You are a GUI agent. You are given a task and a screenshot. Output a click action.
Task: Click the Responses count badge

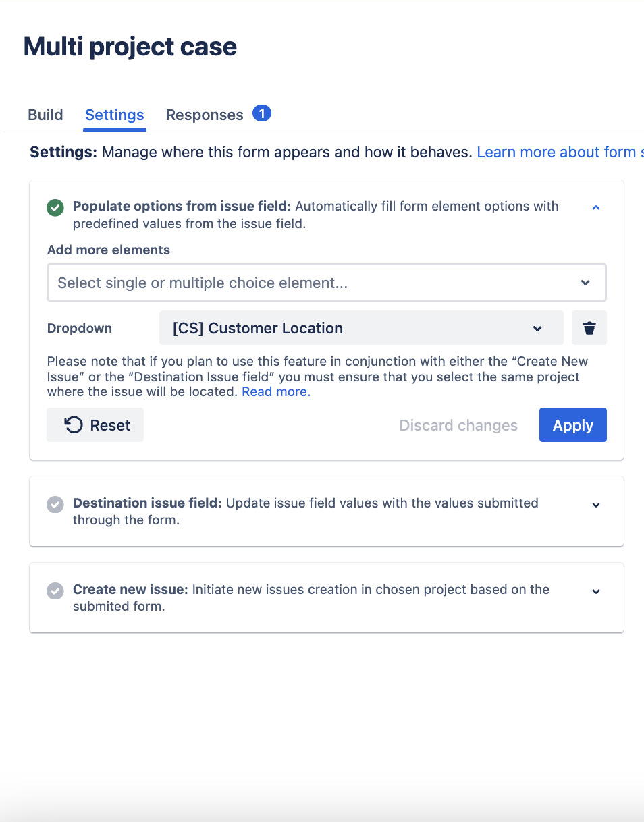262,113
